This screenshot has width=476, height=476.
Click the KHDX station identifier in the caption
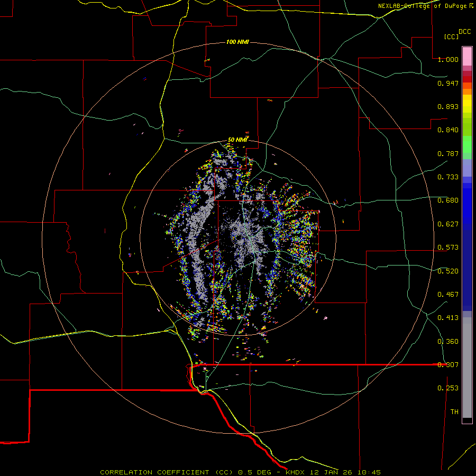[295, 472]
